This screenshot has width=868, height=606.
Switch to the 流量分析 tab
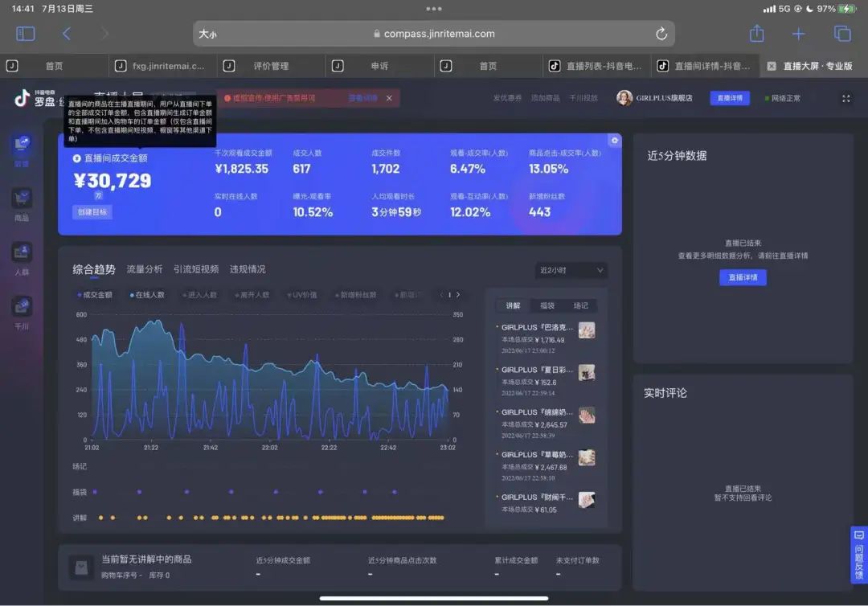pos(145,269)
